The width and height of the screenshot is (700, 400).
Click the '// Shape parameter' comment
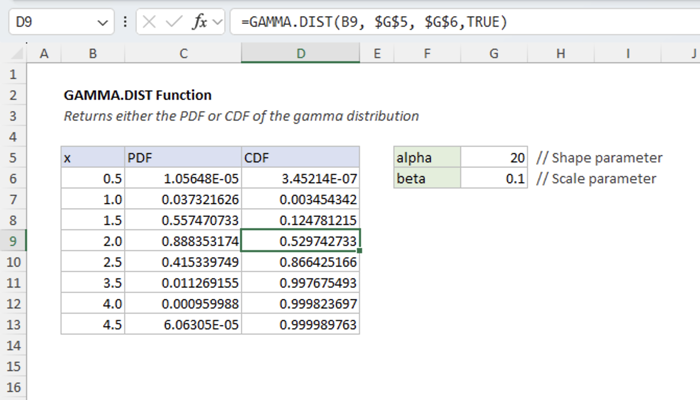(599, 158)
